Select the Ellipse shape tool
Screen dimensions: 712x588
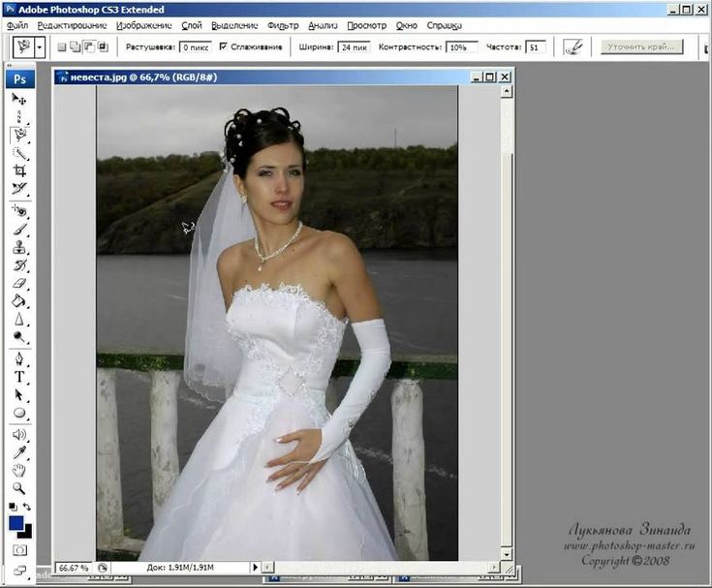point(19,414)
